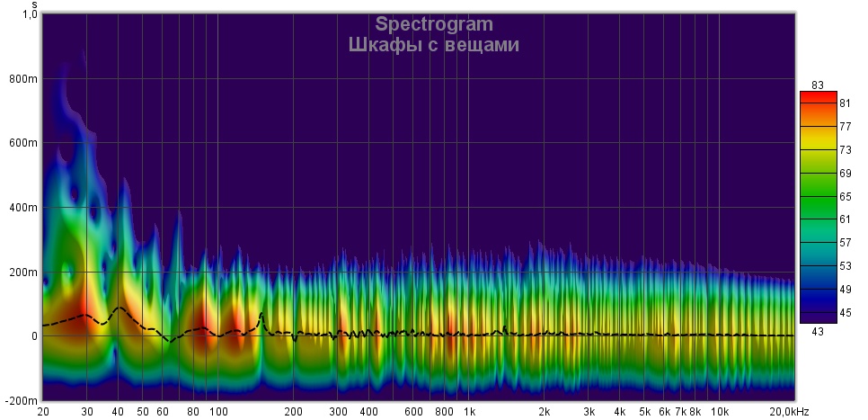Click the red top of the color scale
This screenshot has width=868, height=420.
[818, 96]
